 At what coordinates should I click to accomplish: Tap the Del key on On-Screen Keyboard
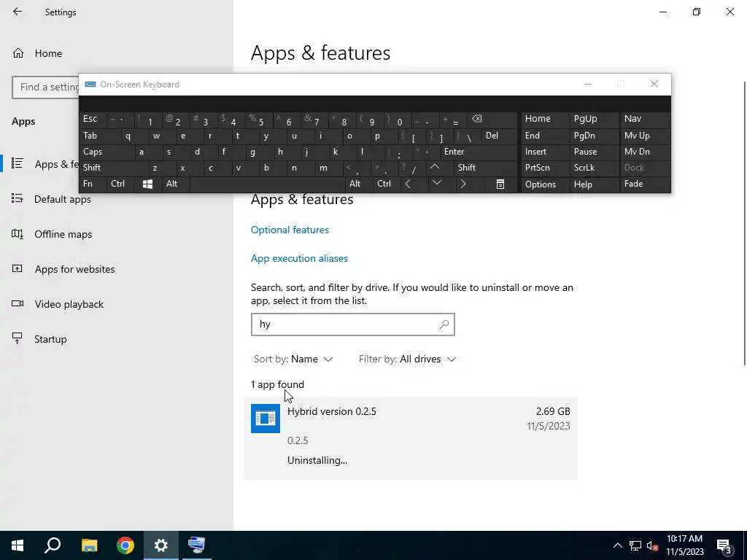click(499, 136)
